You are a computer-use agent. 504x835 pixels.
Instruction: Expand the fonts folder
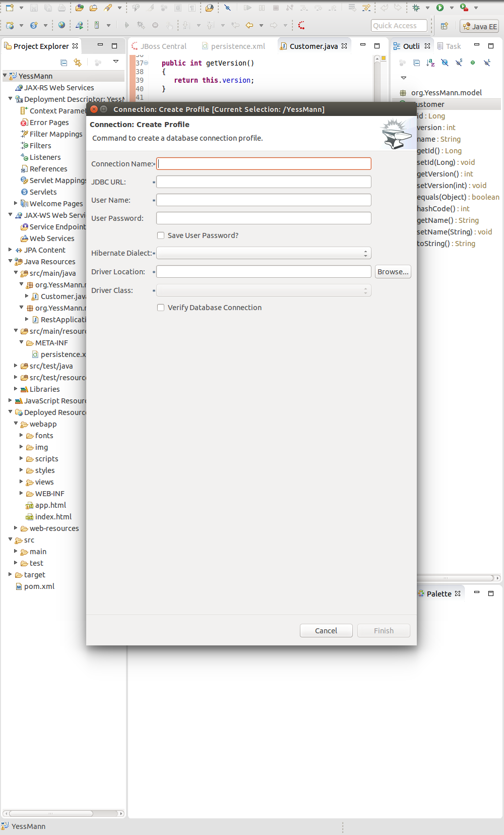[21, 435]
